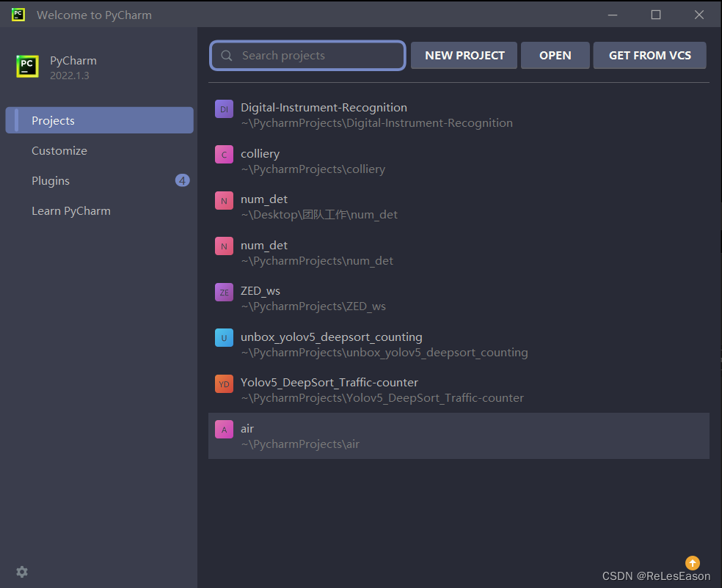Go to Learn PyCharm section

[71, 210]
